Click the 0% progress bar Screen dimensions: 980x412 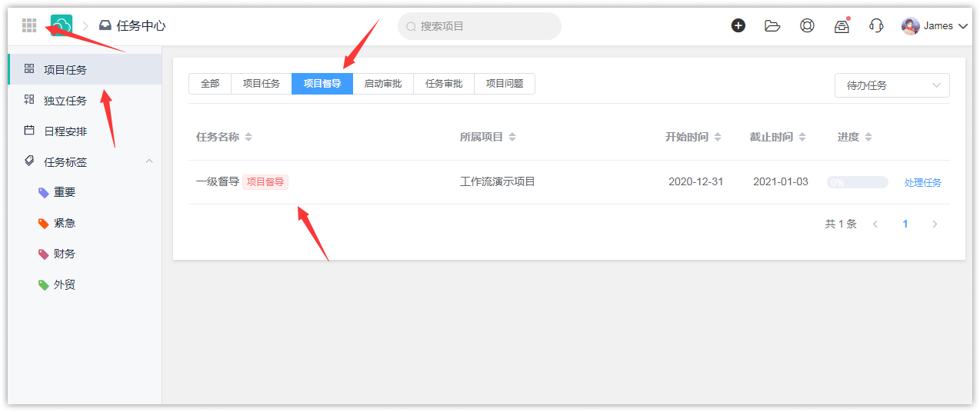(857, 182)
